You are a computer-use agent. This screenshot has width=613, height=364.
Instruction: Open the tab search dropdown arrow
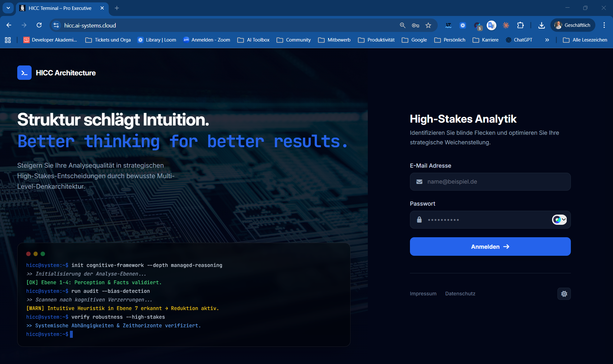point(8,8)
